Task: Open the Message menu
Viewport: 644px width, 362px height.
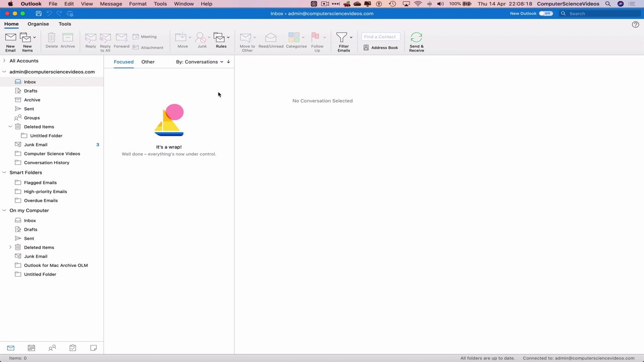Action: click(x=111, y=4)
